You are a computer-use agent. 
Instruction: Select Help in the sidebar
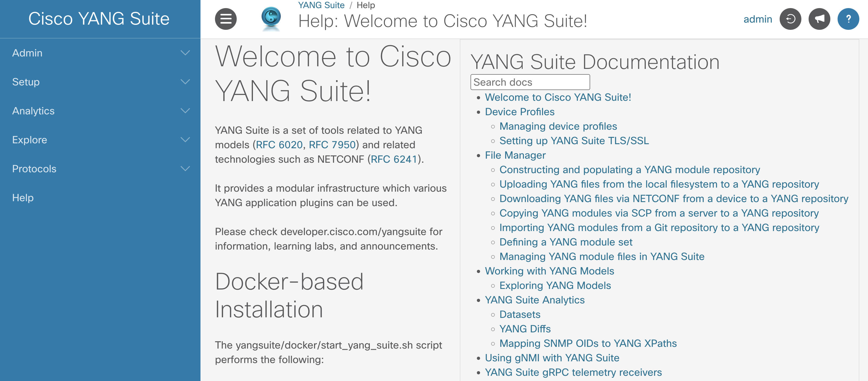point(23,197)
